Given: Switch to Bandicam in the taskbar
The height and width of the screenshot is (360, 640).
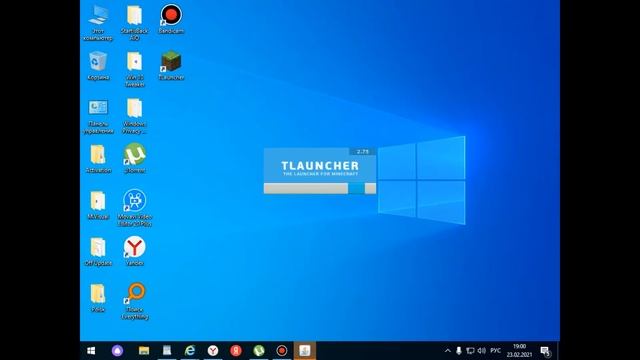Looking at the screenshot, I should (282, 351).
